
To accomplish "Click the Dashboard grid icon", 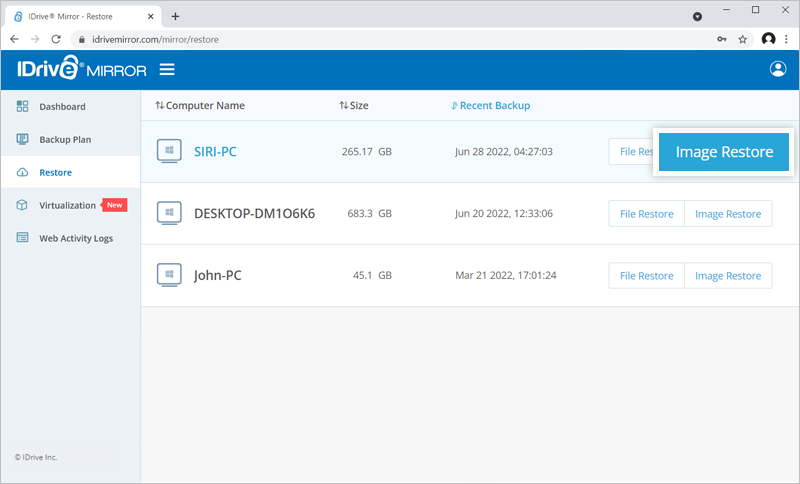I will tap(22, 106).
